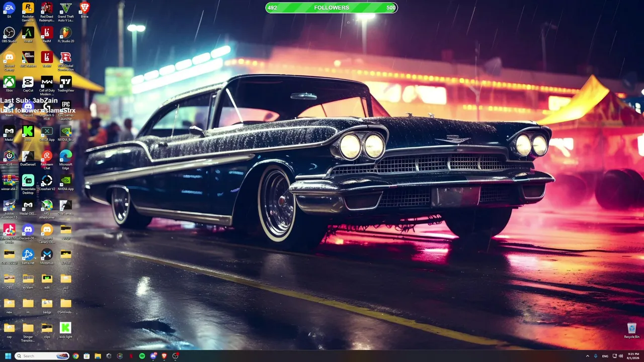This screenshot has width=644, height=362.
Task: Open Brave browser from the taskbar
Action: [164, 356]
